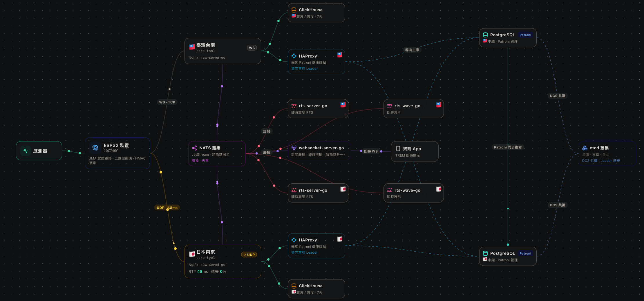Click the etcd 叢集 cluster icon
The height and width of the screenshot is (301, 644).
click(585, 148)
